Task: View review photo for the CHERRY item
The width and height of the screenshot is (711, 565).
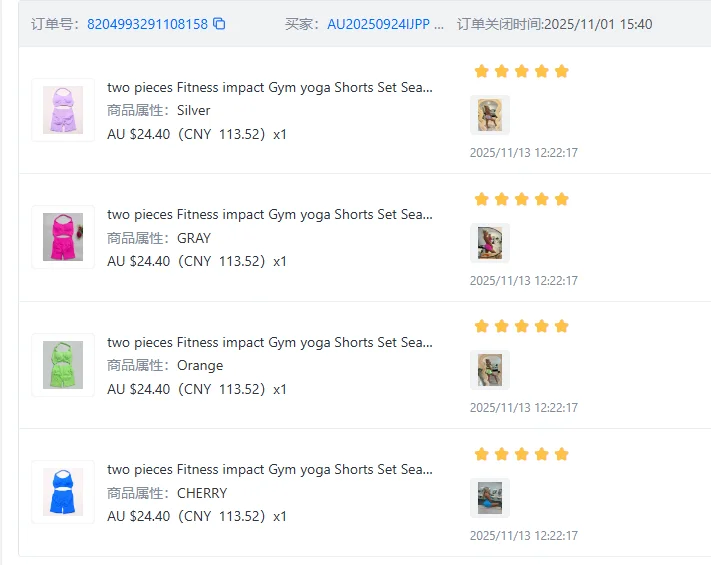Action: [490, 497]
